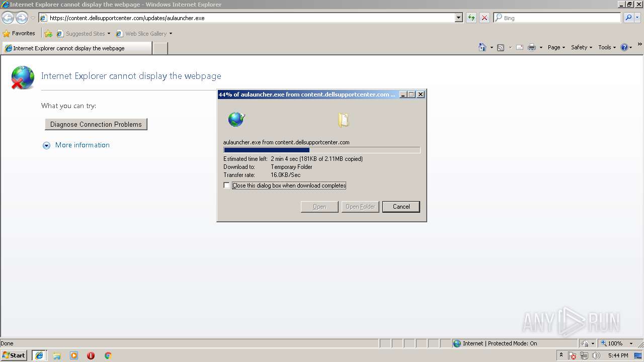Click the 5:44 PM system clock
Viewport: 644px width, 362px height.
[618, 355]
